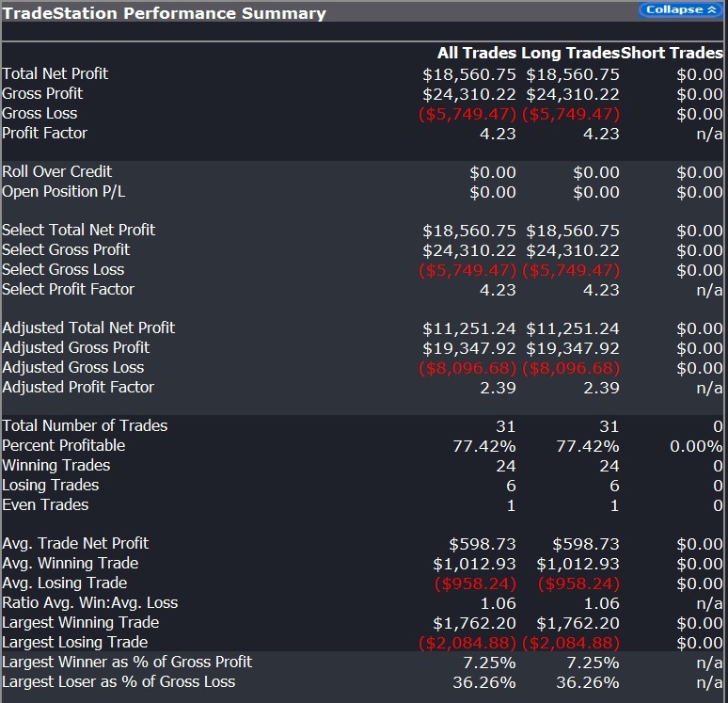Click the Winning Trades label
Viewport: 728px width, 703px height.
click(x=56, y=465)
